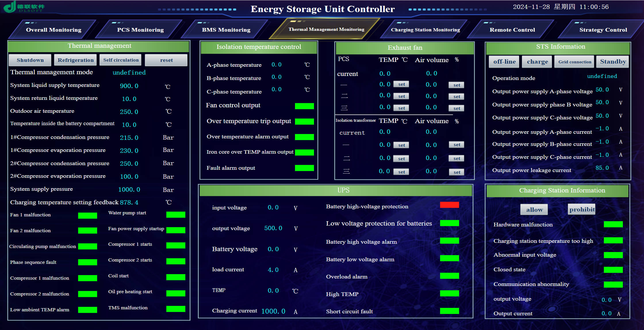Click the Shutdown button
644x330 pixels.
pos(30,60)
